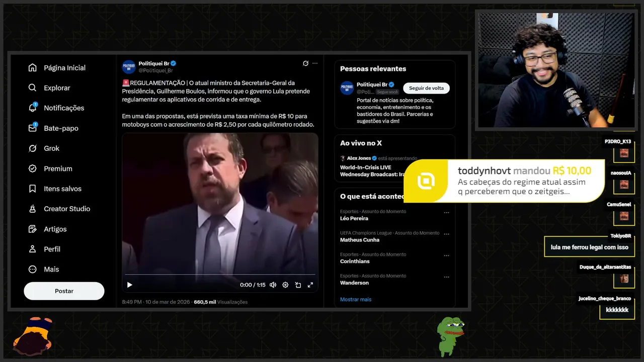Mute the video volume icon
Viewport: 644px width, 362px height.
click(273, 285)
